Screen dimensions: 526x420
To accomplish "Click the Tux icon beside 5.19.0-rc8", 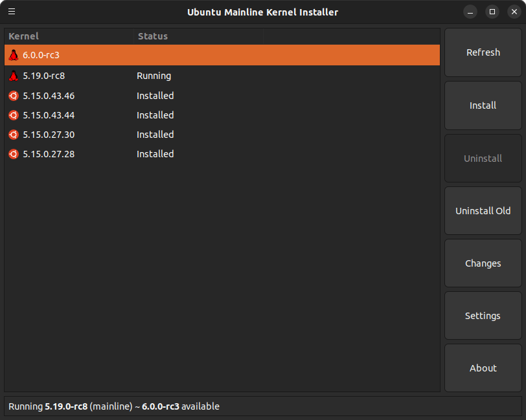I will pyautogui.click(x=14, y=76).
